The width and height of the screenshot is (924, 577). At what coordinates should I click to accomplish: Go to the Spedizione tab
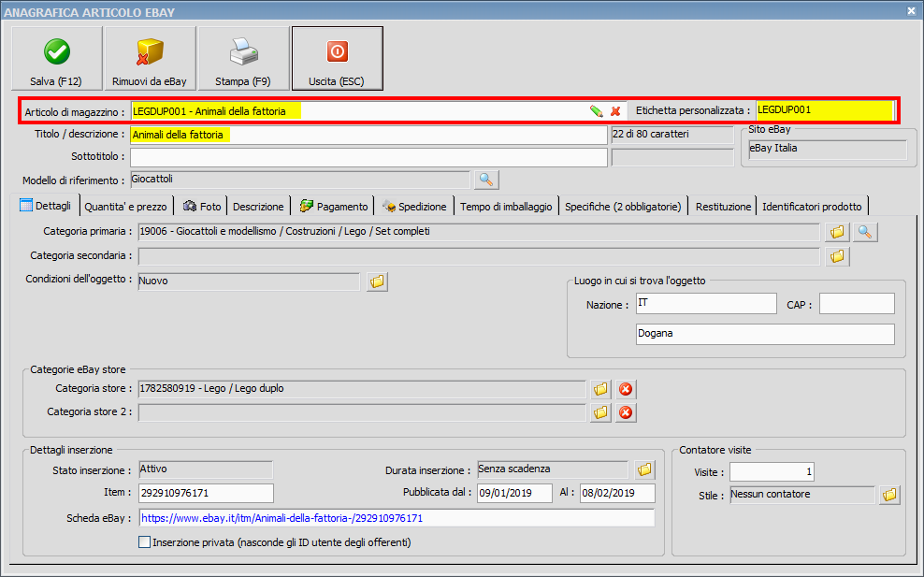(x=414, y=207)
